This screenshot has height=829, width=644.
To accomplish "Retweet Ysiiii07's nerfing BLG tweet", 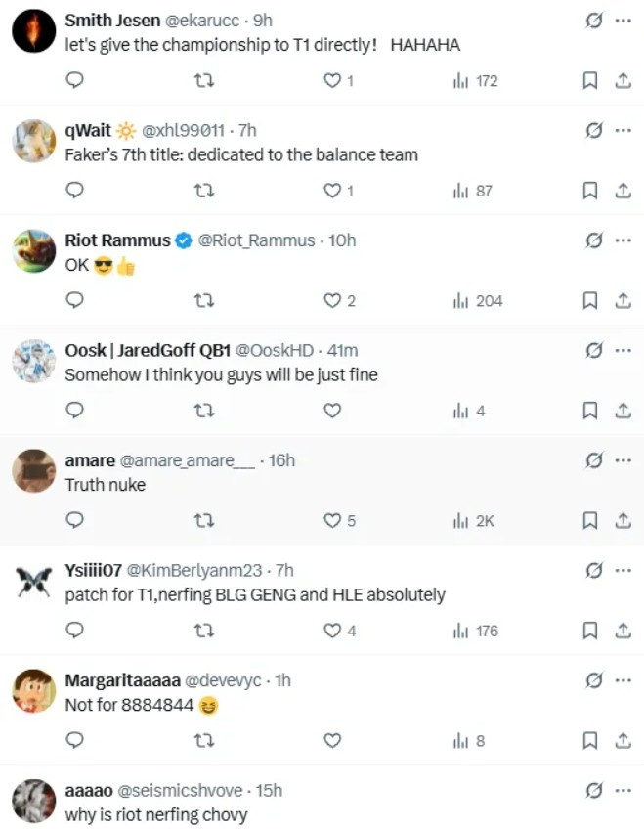I will (204, 631).
